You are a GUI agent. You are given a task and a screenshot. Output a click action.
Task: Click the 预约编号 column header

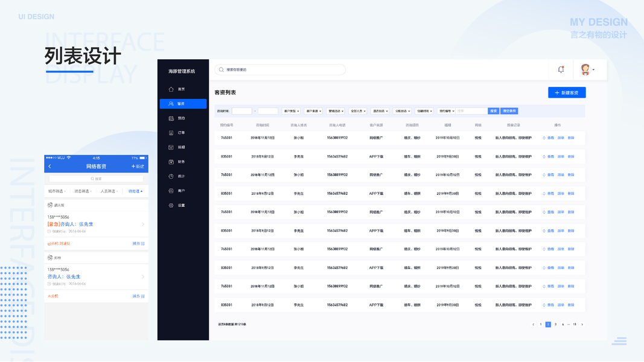[226, 125]
